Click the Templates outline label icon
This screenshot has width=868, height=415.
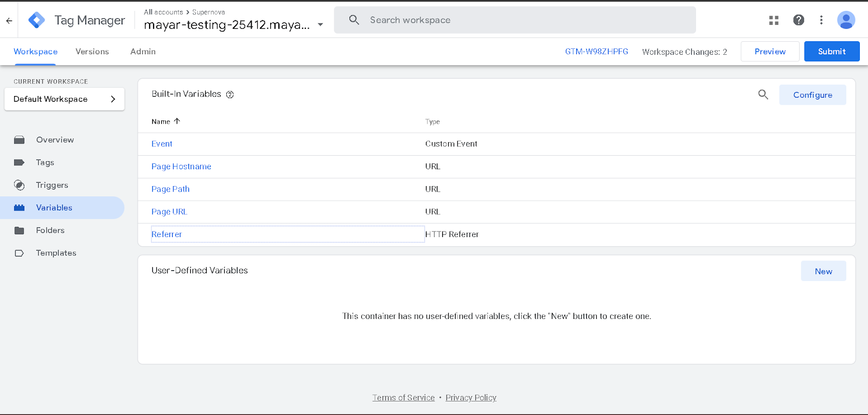click(19, 253)
